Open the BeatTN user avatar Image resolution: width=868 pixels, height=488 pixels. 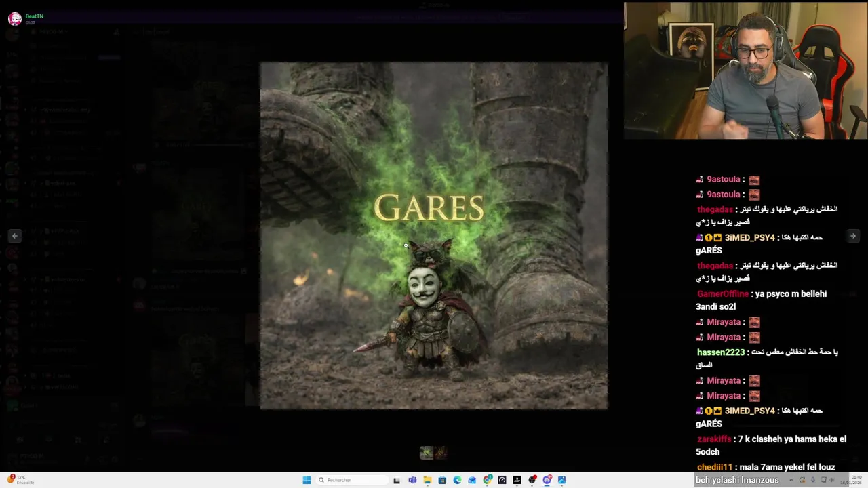pos(14,18)
